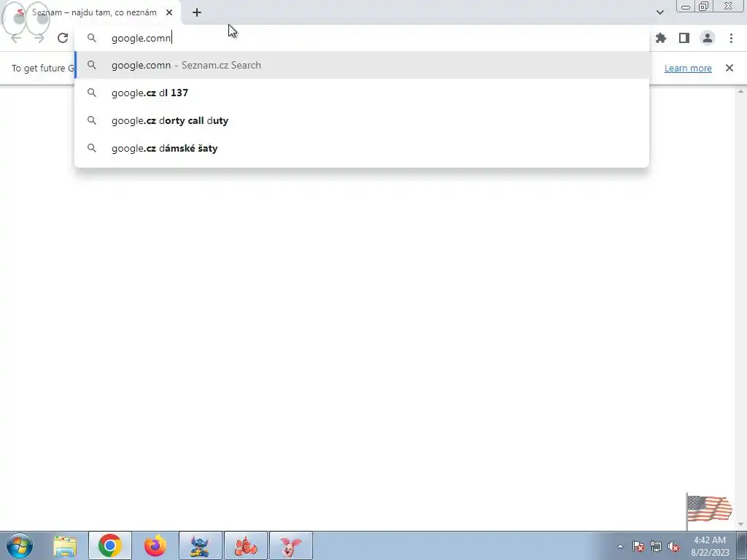
Task: Open the profile avatar menu
Action: pyautogui.click(x=708, y=38)
